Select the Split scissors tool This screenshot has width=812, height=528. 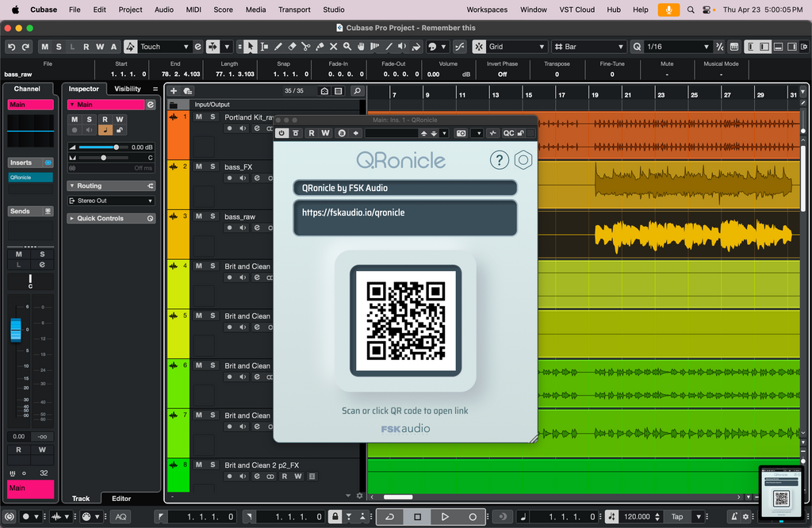pyautogui.click(x=306, y=47)
